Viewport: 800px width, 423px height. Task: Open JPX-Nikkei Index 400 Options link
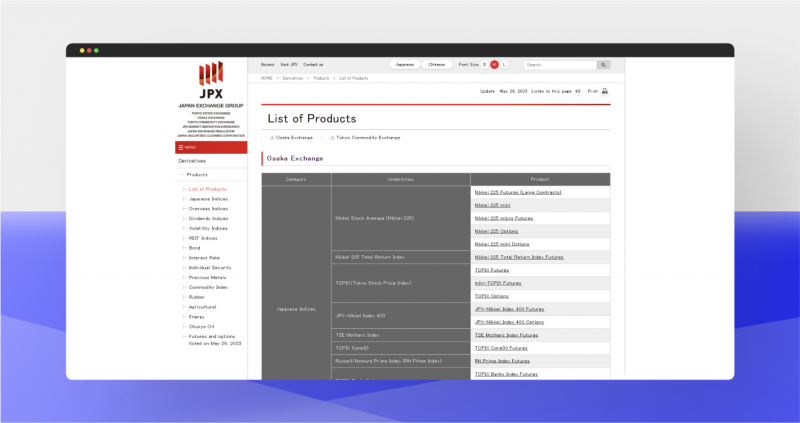point(509,322)
